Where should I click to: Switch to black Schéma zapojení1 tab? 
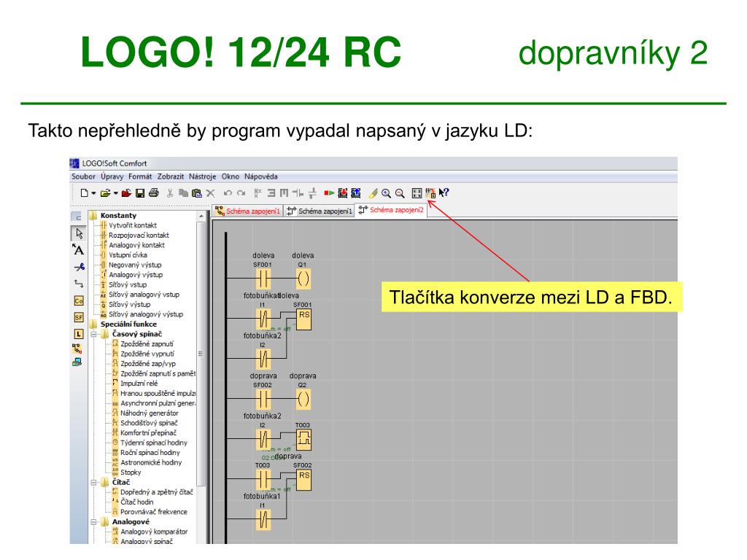click(320, 211)
